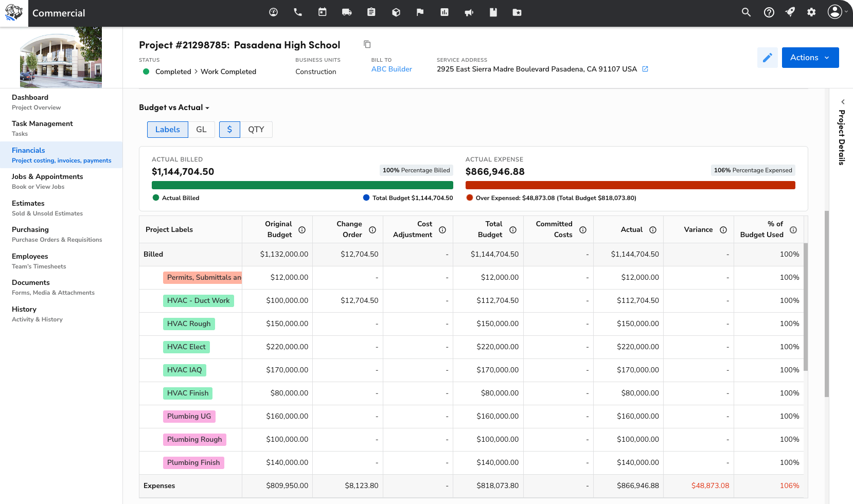Open the Actions dropdown menu
This screenshot has width=853, height=504.
(810, 58)
